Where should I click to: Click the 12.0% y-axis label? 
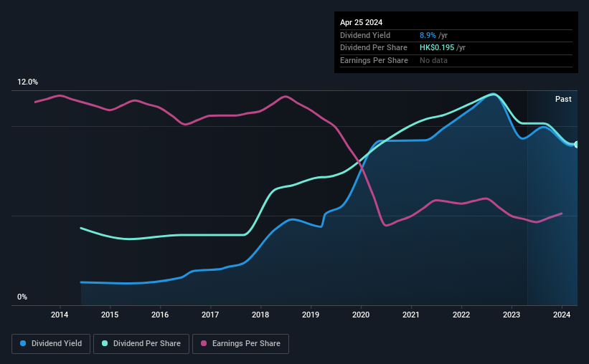(x=27, y=82)
